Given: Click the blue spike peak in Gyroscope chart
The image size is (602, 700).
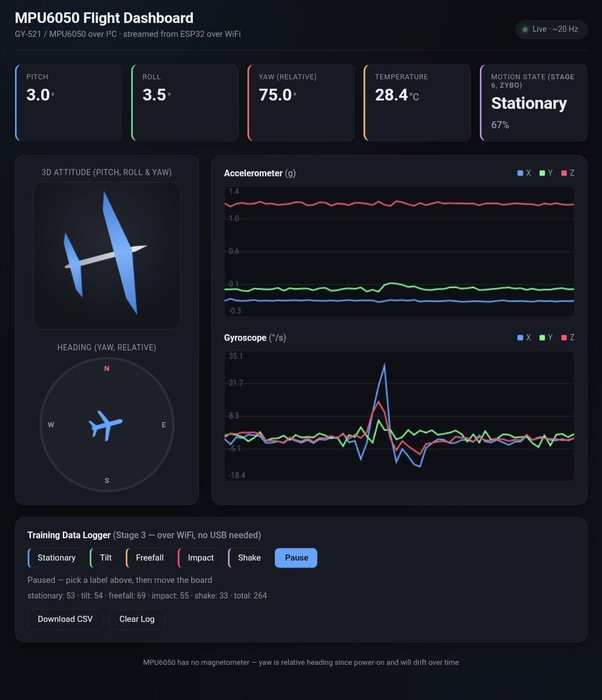Looking at the screenshot, I should tap(384, 365).
